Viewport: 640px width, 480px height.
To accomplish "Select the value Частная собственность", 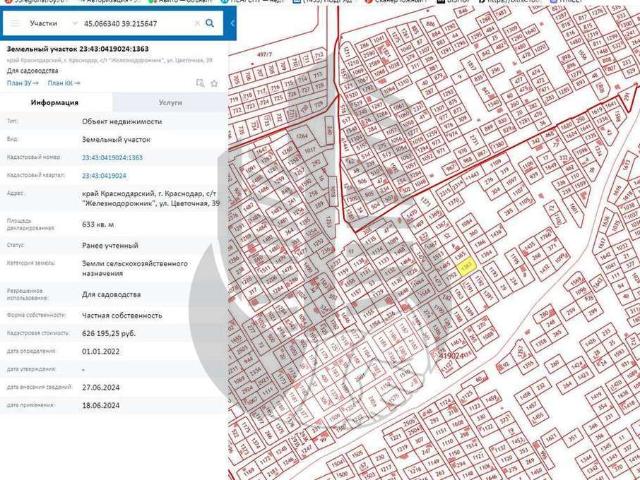I will [122, 315].
